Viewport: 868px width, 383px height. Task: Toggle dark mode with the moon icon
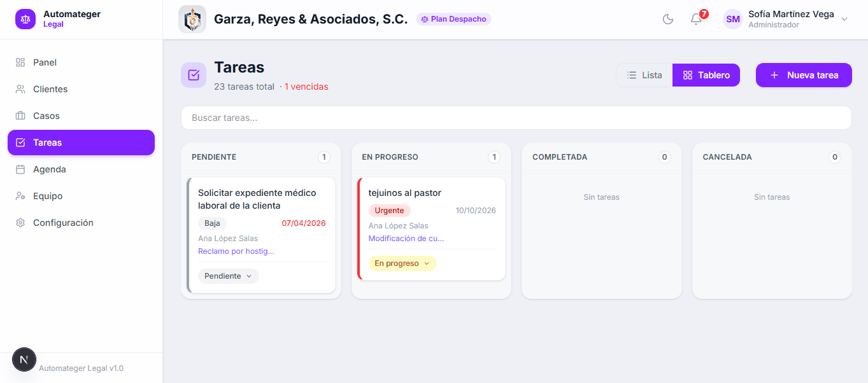pos(667,19)
